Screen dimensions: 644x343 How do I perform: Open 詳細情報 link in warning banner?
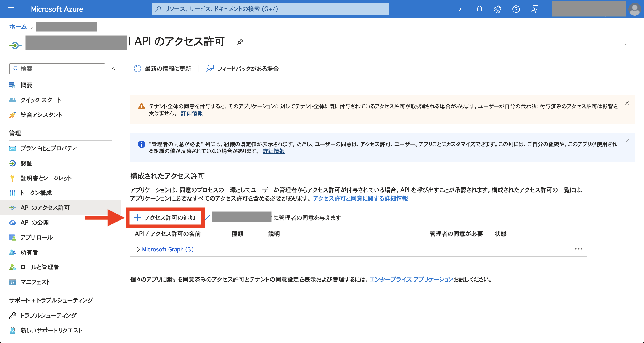[192, 113]
